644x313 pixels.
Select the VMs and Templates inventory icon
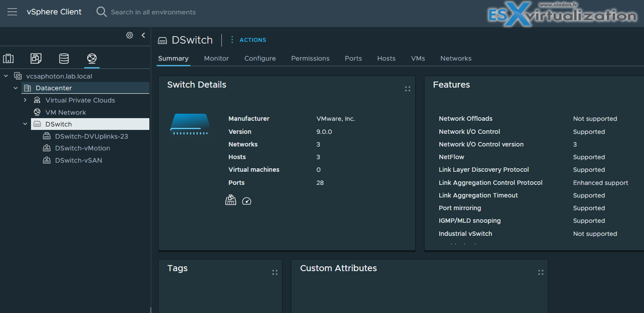point(36,58)
